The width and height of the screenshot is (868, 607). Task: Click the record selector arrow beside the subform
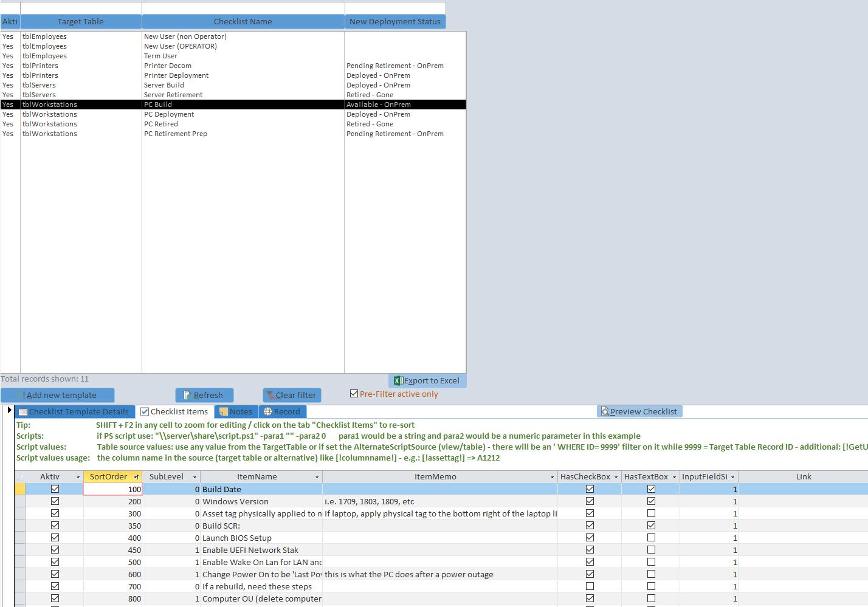[9, 410]
